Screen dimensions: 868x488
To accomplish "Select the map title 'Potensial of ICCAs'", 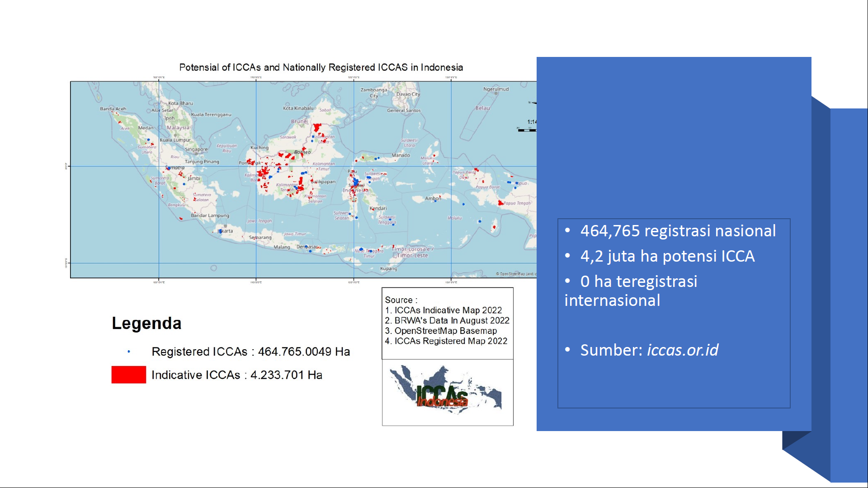I will click(321, 67).
